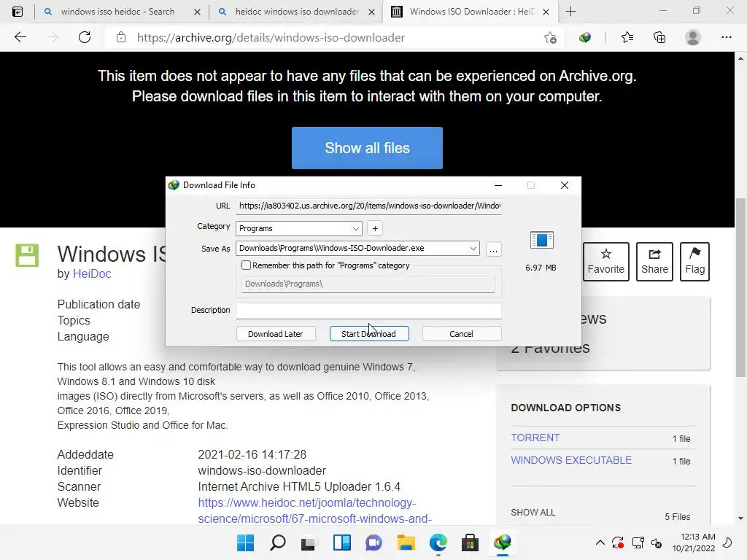This screenshot has height=560, width=747.
Task: Open the notifications moon icon
Action: (727, 542)
